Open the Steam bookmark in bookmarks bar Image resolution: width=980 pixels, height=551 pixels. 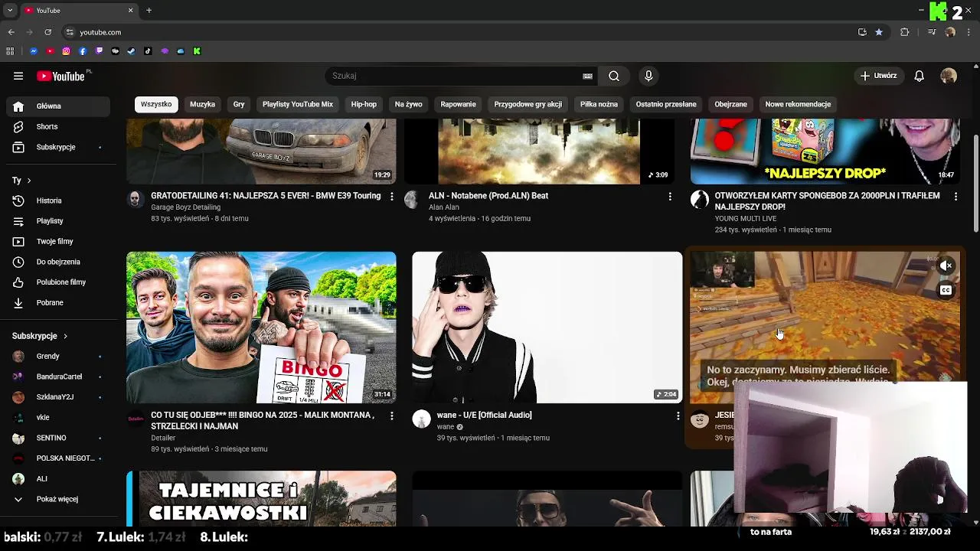(x=132, y=51)
